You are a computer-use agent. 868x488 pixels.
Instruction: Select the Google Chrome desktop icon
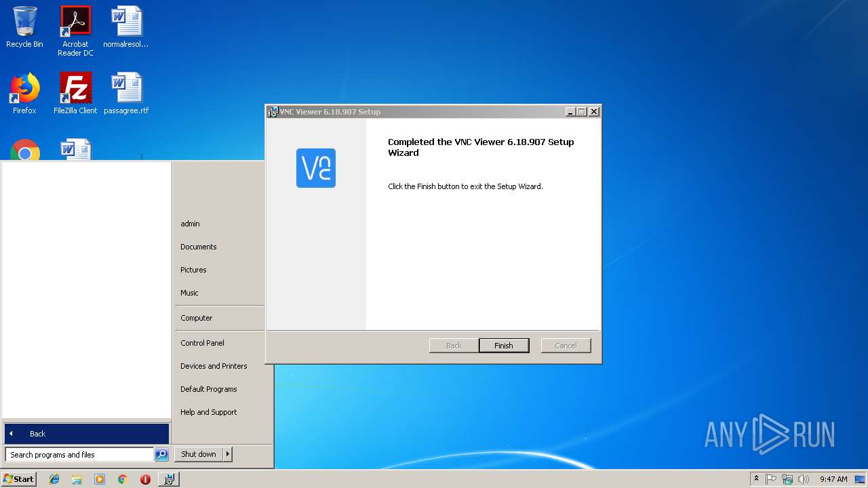[x=25, y=150]
